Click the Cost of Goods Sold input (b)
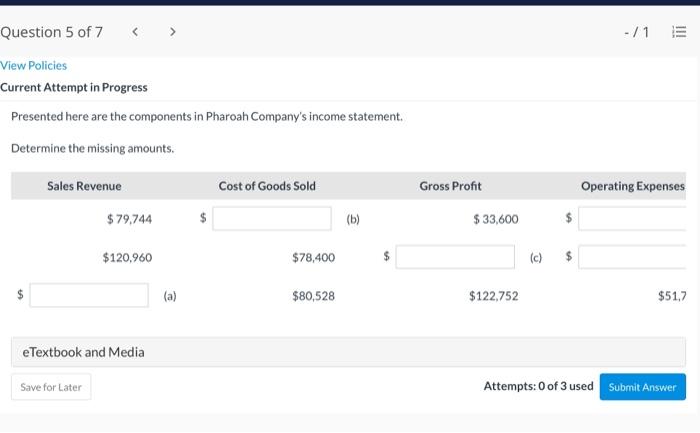Screen dimensions: 700x433 click(x=271, y=219)
